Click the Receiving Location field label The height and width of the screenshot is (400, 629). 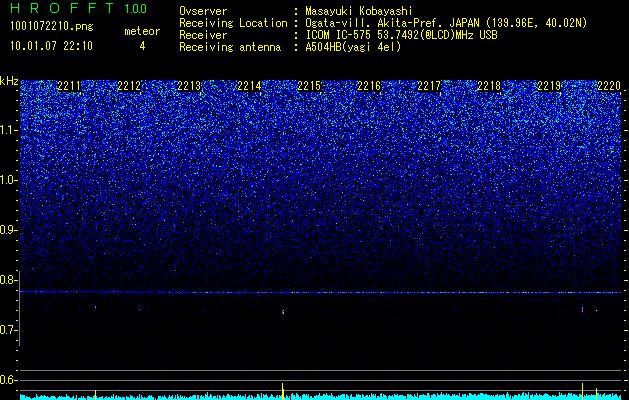point(233,23)
